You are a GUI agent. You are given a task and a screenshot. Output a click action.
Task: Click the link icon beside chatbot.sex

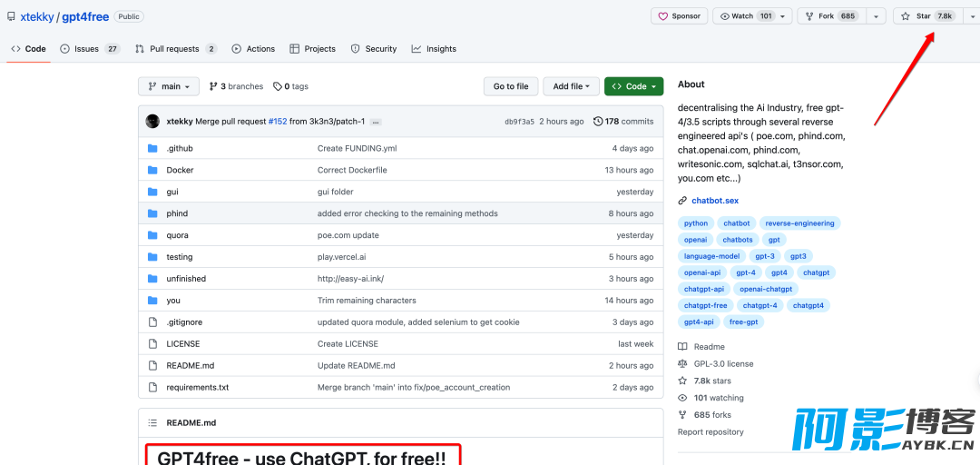(x=682, y=201)
